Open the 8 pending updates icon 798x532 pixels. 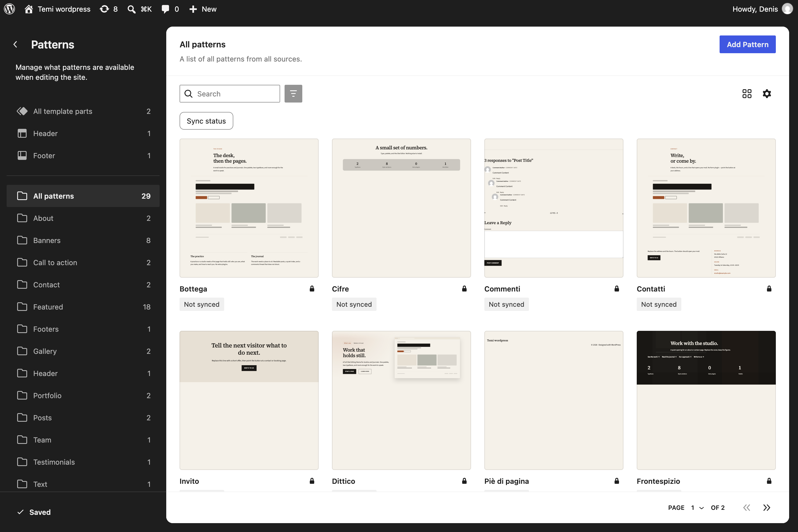point(109,9)
